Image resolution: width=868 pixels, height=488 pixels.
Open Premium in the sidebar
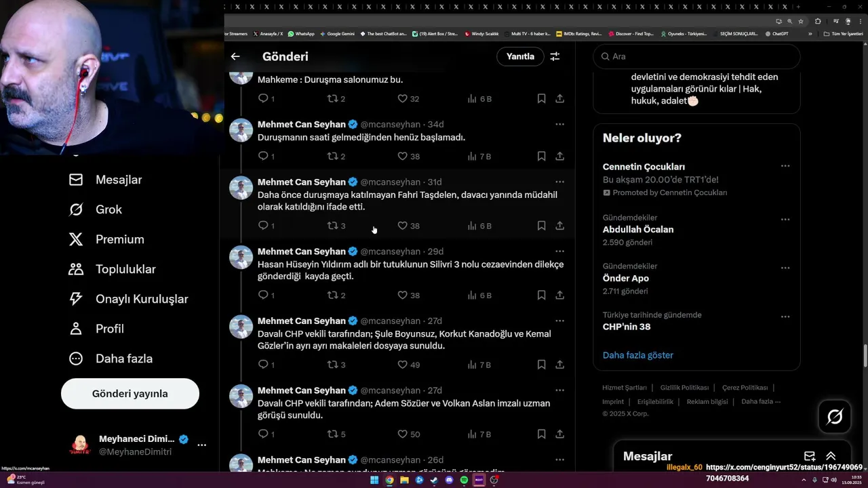pos(106,239)
